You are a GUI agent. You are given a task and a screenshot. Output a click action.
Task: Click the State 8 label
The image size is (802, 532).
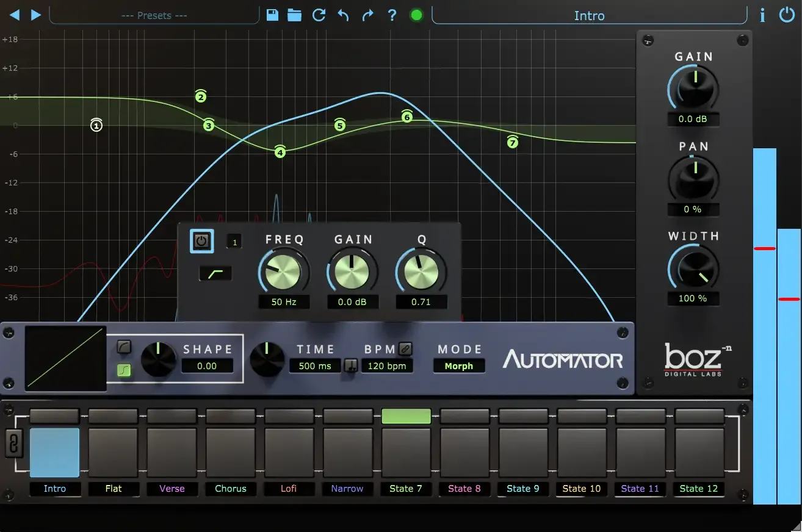464,488
